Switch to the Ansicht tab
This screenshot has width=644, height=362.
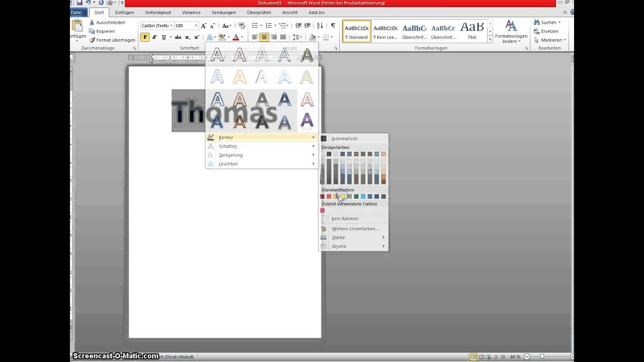pyautogui.click(x=290, y=12)
